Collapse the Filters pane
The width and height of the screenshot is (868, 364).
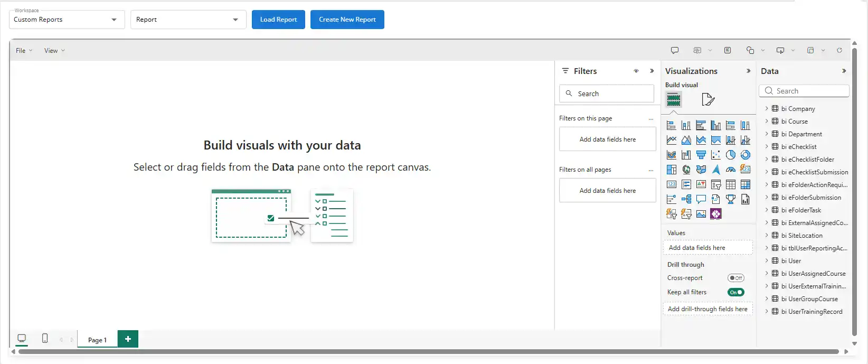pyautogui.click(x=652, y=71)
